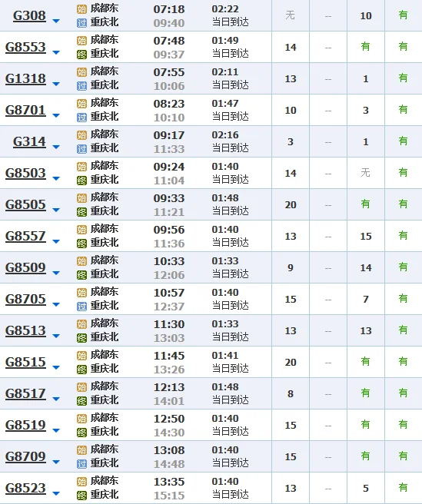Open train G8503 details link

click(25, 173)
